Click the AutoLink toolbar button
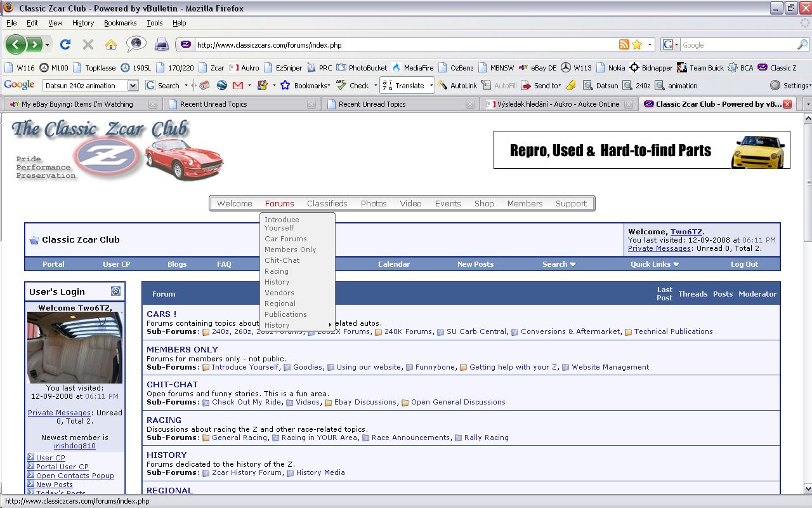This screenshot has width=812, height=508. tap(457, 85)
